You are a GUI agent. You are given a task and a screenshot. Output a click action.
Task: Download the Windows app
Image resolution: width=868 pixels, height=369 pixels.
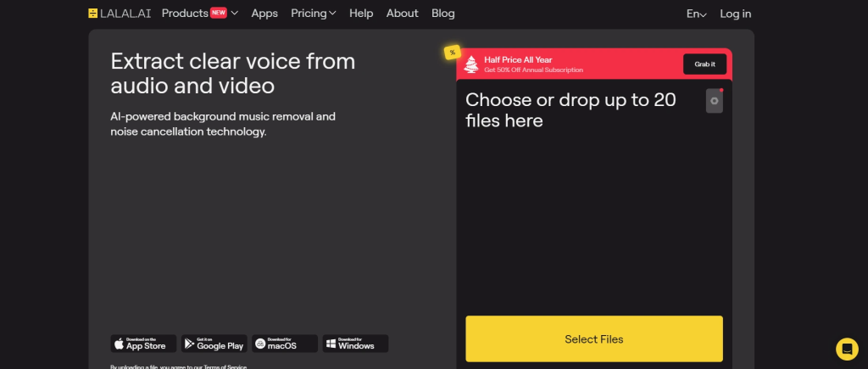pyautogui.click(x=356, y=344)
